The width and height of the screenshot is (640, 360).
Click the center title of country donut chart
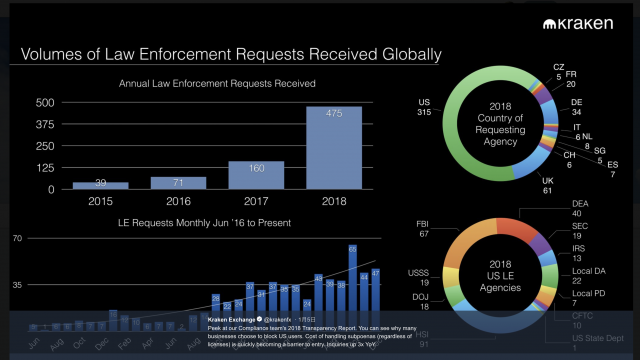coord(500,124)
